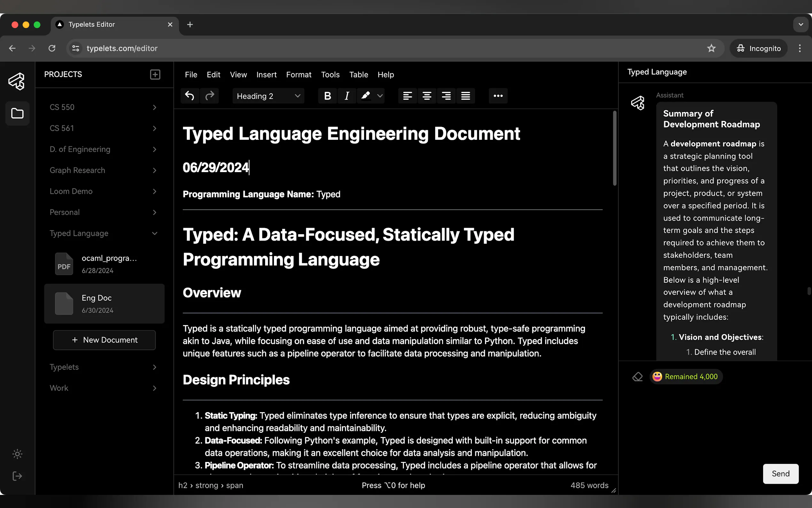812x508 pixels.
Task: Toggle bold formatting
Action: (327, 96)
